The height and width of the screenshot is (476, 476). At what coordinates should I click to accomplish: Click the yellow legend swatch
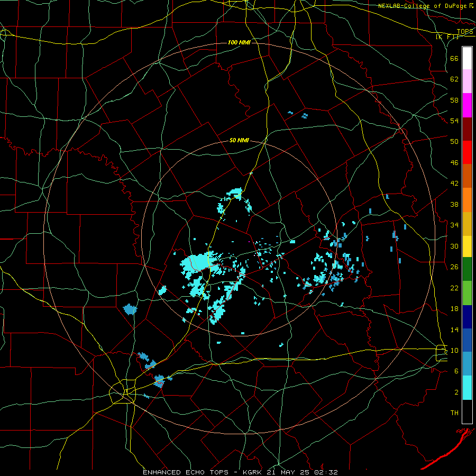click(467, 246)
